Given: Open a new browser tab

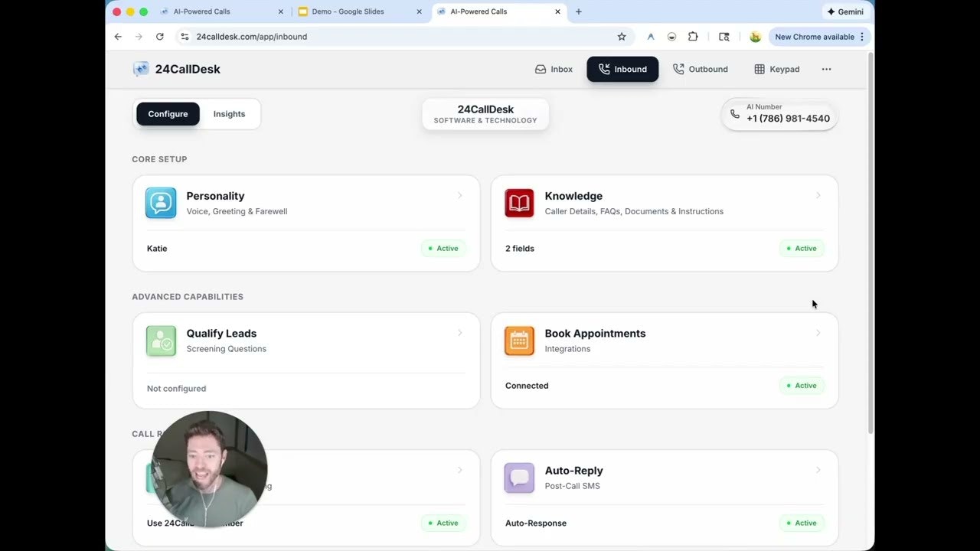Looking at the screenshot, I should 578,11.
